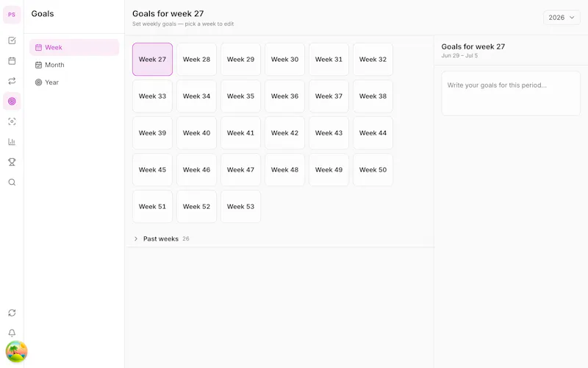Screen dimensions: 588x368
Task: Expand the Past weeks section
Action: click(x=161, y=238)
